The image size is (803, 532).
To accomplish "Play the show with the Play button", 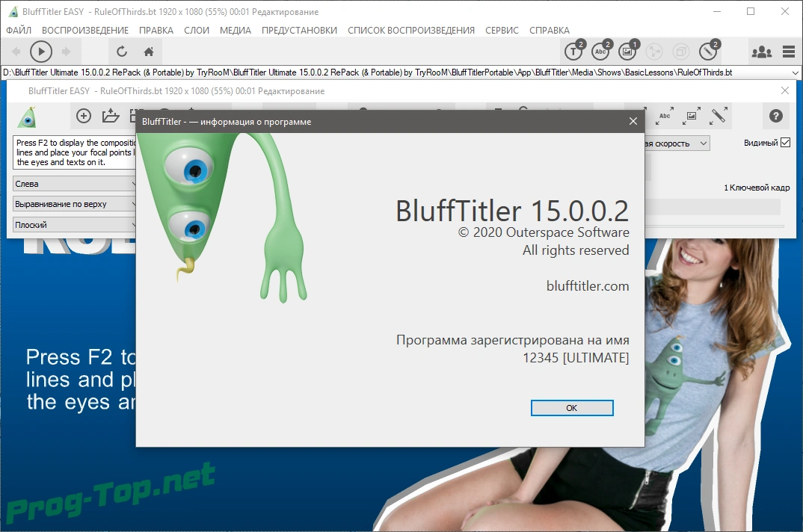I will [41, 52].
